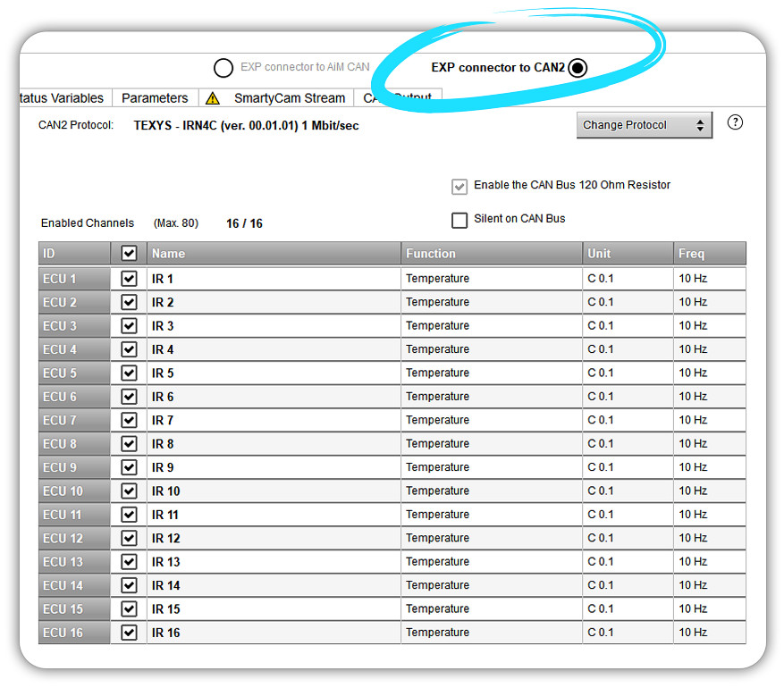Enable Silent on CAN Bus checkbox
Image resolution: width=784 pixels, height=688 pixels.
459,220
